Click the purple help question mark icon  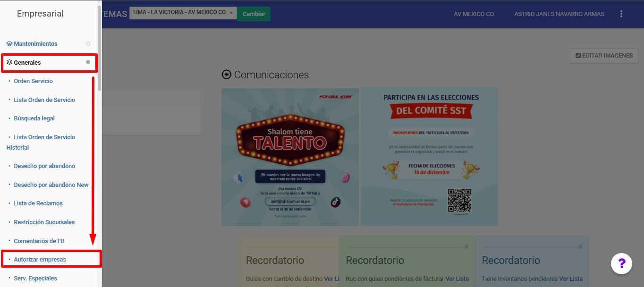coord(621,263)
